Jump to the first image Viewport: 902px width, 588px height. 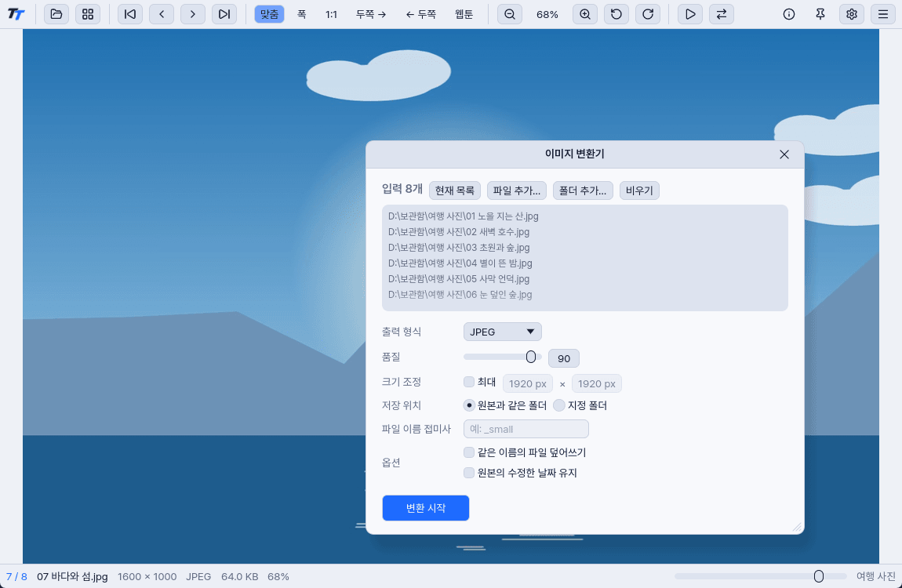coord(130,14)
